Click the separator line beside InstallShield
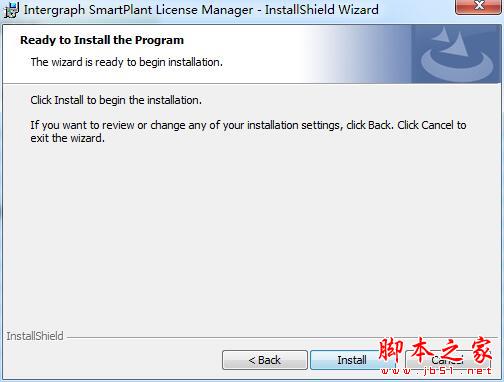Viewport: 504px width, 382px height. [283, 337]
